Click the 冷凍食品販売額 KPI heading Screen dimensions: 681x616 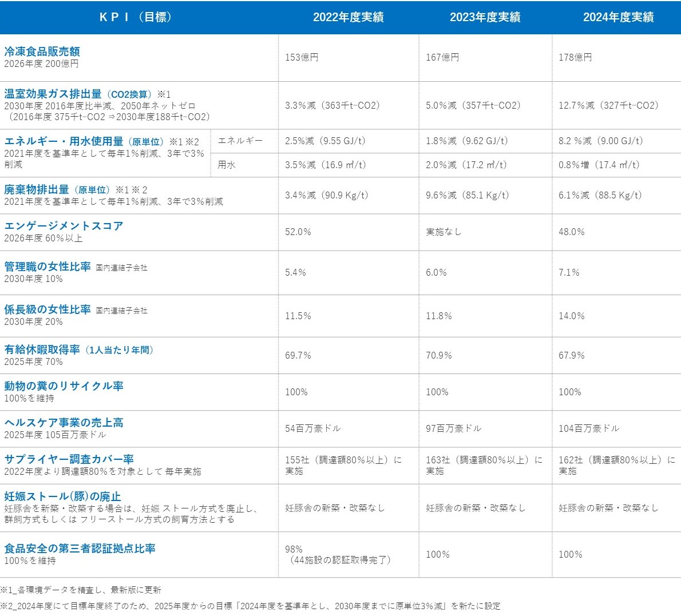pos(42,51)
